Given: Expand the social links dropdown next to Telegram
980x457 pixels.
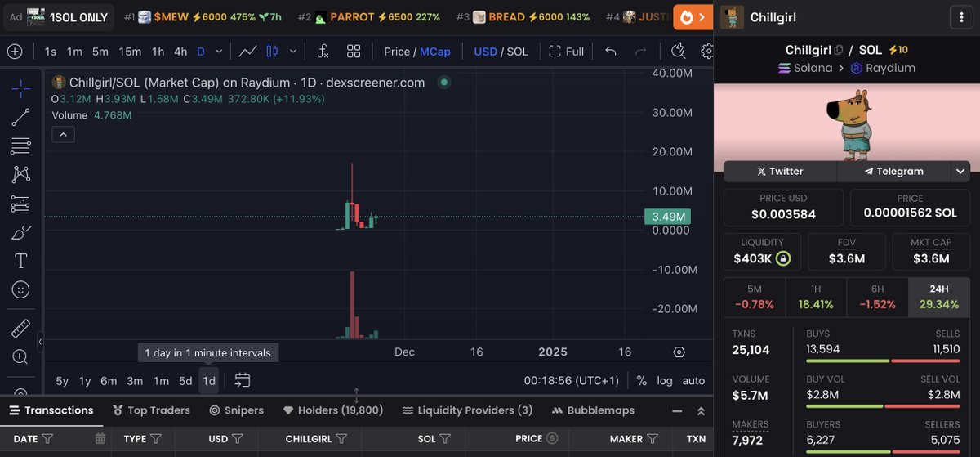Looking at the screenshot, I should coord(960,171).
